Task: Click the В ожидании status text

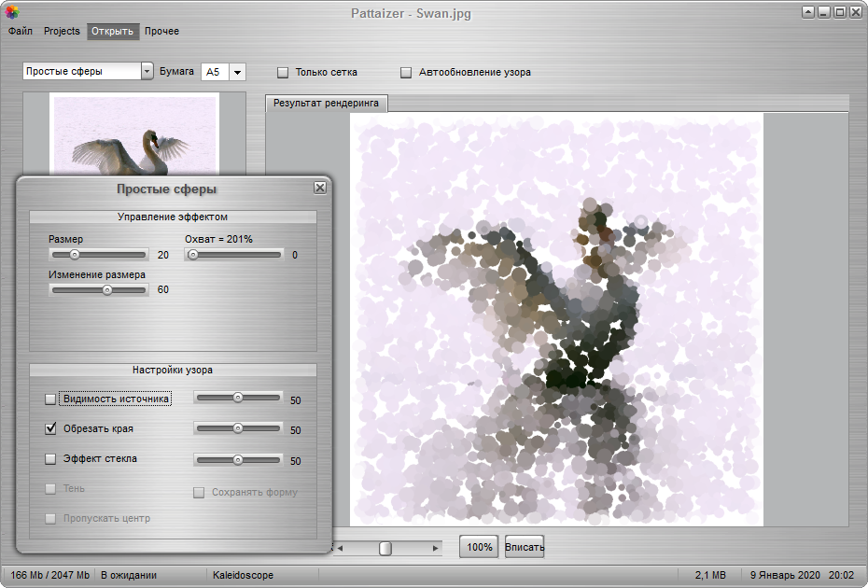Action: point(129,575)
